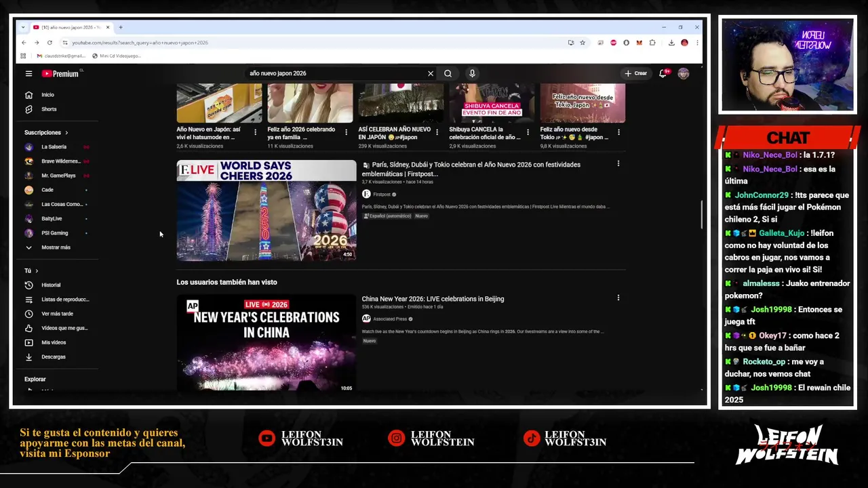Bookmark this page with the star
This screenshot has height=488, width=868.
click(582, 43)
